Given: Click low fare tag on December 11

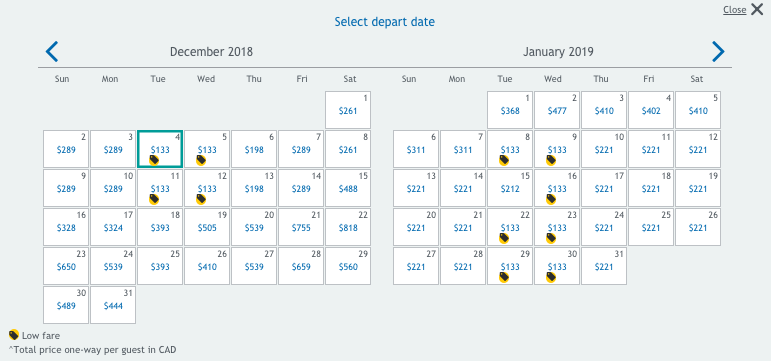Looking at the screenshot, I should 154,199.
